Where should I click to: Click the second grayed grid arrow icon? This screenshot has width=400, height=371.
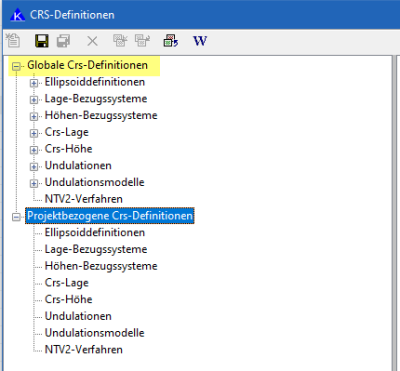coord(142,40)
